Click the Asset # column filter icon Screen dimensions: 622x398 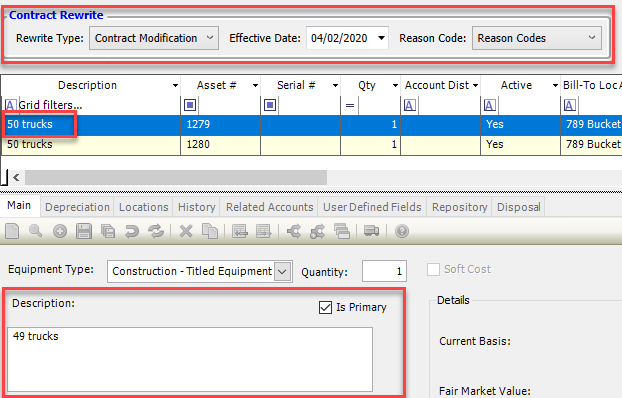click(190, 105)
